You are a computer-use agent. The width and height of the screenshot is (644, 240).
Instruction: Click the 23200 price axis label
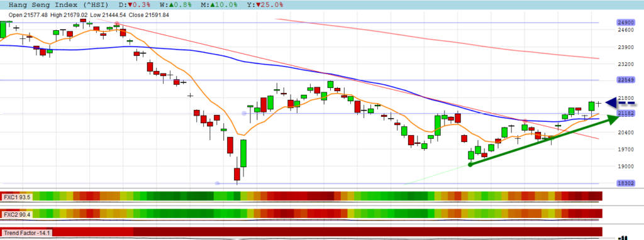pyautogui.click(x=626, y=64)
